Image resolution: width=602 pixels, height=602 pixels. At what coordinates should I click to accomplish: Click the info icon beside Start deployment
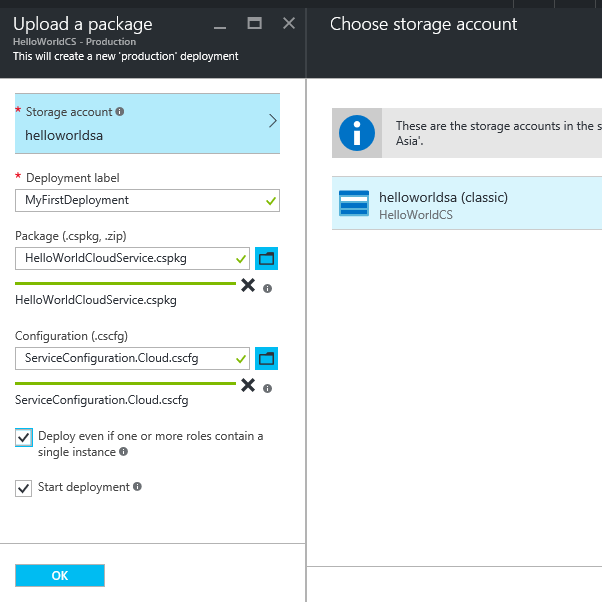137,487
